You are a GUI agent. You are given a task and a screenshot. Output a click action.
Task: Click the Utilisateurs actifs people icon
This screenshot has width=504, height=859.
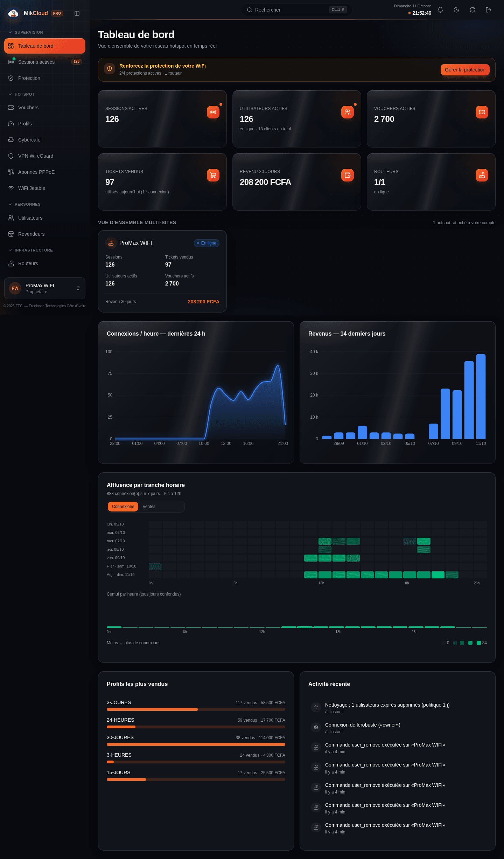click(x=348, y=112)
